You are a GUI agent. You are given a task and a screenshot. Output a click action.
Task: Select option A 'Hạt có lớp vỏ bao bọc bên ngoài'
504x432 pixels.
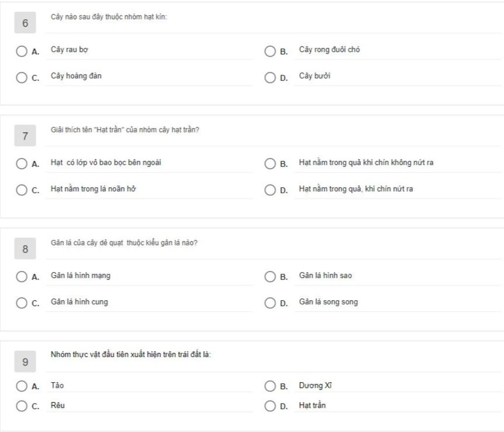(x=21, y=164)
